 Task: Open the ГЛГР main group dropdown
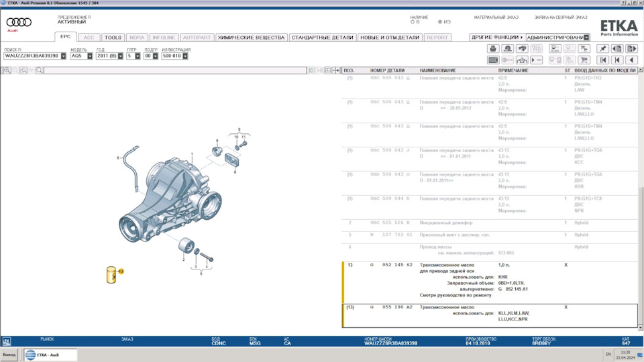pos(137,56)
